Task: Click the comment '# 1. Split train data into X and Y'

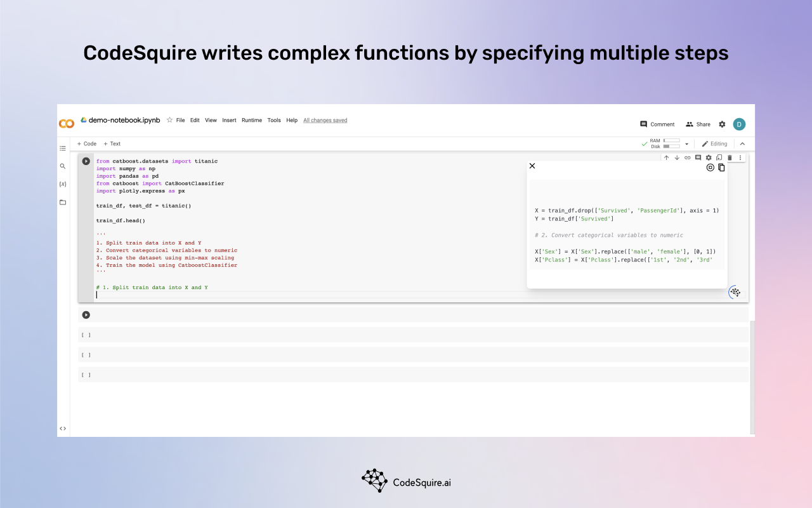Action: pos(152,288)
